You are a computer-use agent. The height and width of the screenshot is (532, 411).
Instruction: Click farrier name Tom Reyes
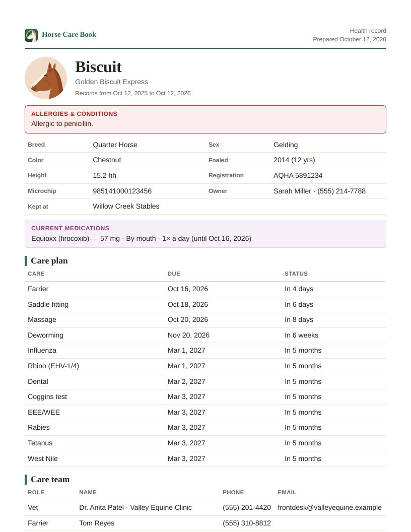[97, 523]
